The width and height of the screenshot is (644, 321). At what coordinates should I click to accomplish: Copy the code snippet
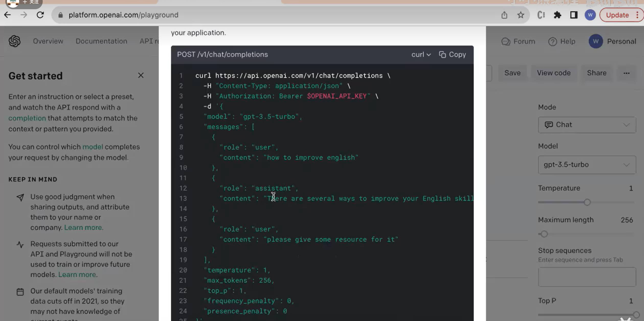tap(452, 55)
